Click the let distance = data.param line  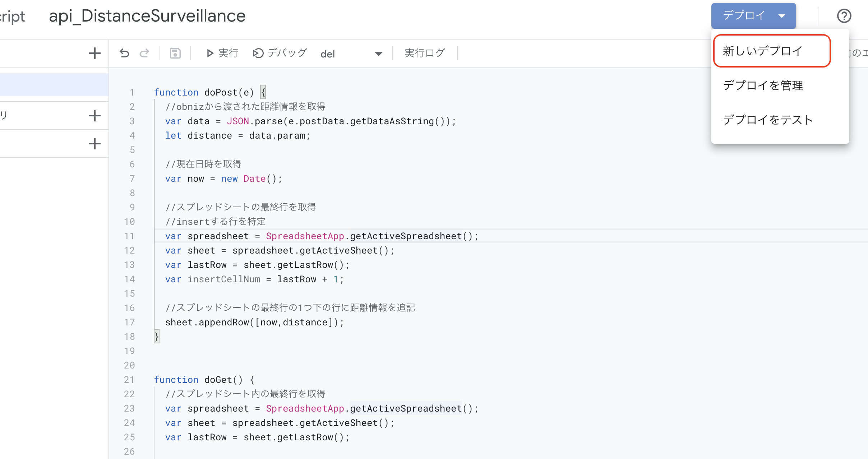[237, 135]
